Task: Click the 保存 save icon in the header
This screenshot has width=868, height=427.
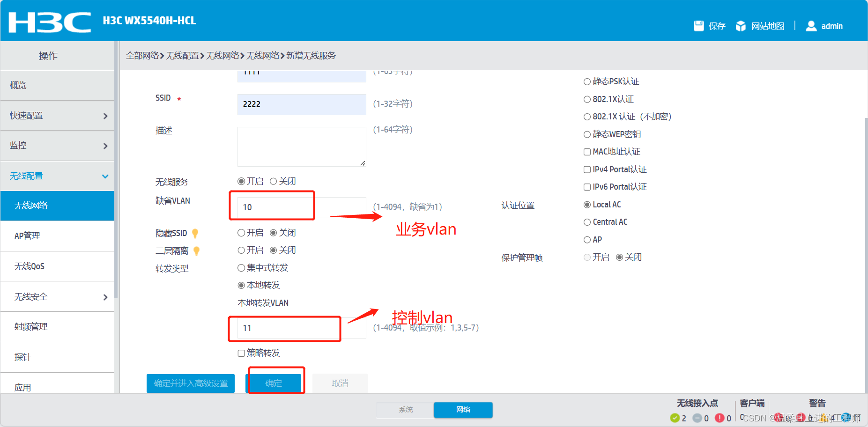Action: pyautogui.click(x=699, y=26)
